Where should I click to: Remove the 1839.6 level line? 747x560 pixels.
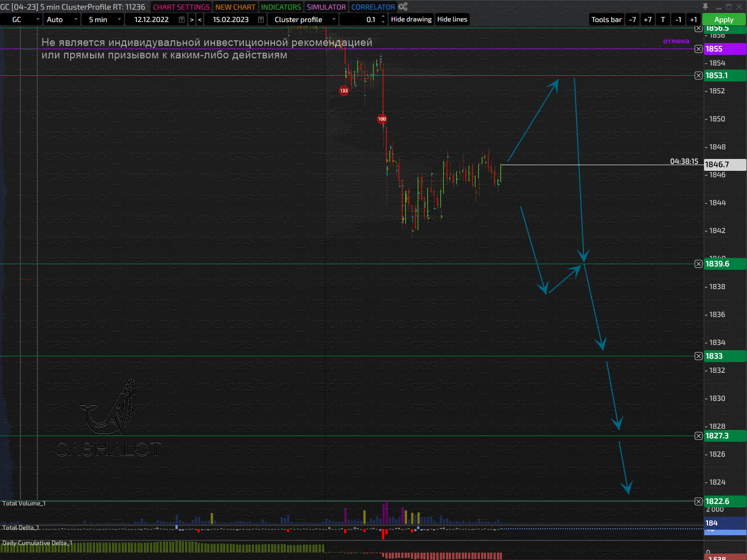tap(698, 264)
